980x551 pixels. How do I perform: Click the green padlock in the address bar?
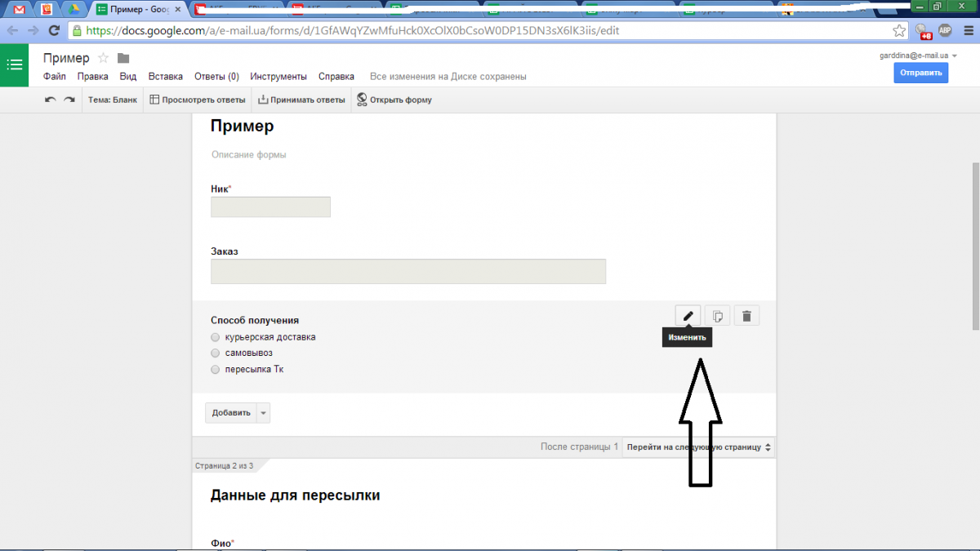(x=78, y=30)
